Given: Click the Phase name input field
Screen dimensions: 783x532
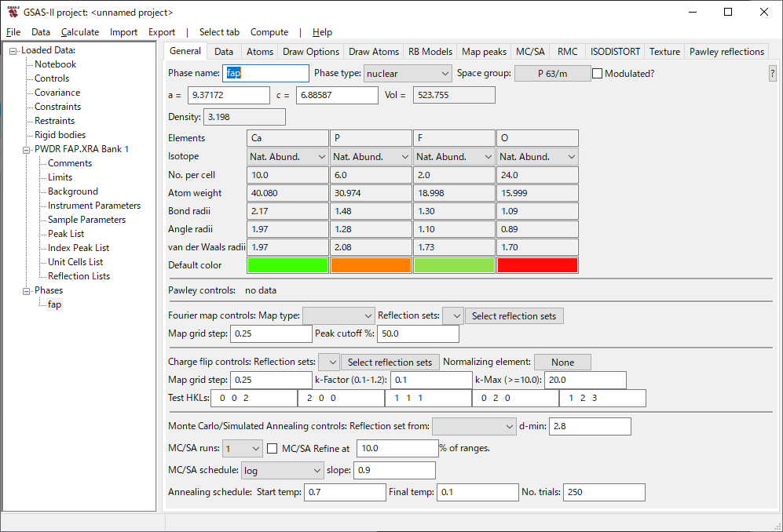Looking at the screenshot, I should (x=266, y=74).
